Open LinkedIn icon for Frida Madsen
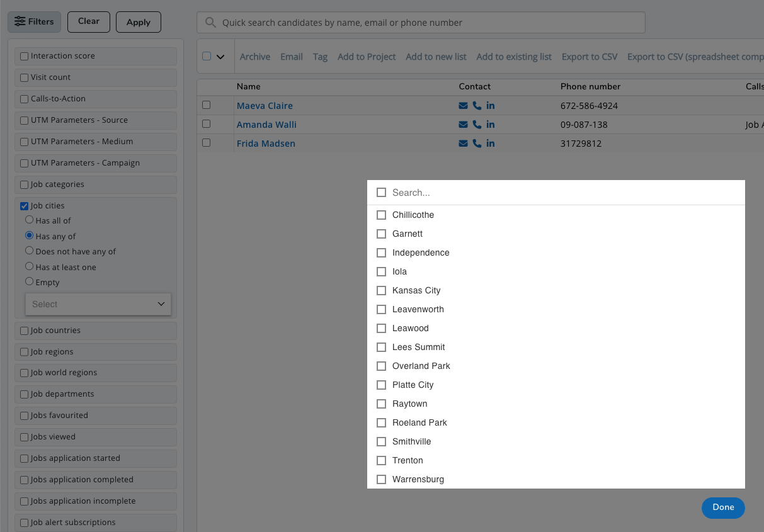764x532 pixels. tap(491, 144)
